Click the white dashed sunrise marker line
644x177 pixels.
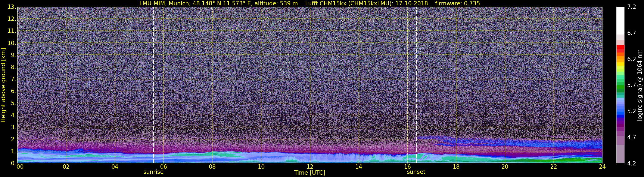[x=153, y=85]
